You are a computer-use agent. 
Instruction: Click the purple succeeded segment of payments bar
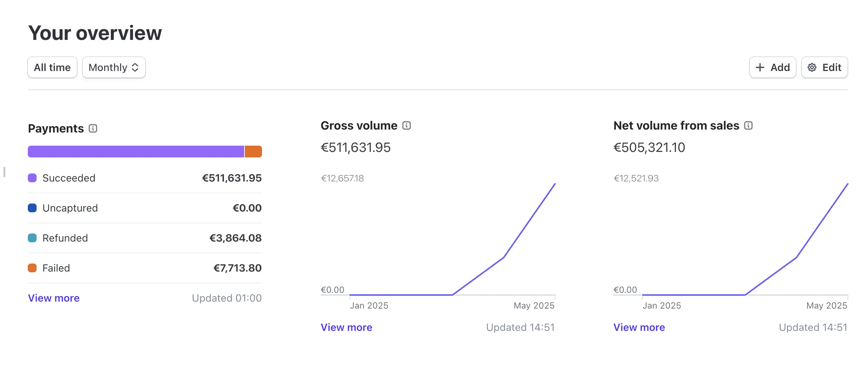point(136,152)
